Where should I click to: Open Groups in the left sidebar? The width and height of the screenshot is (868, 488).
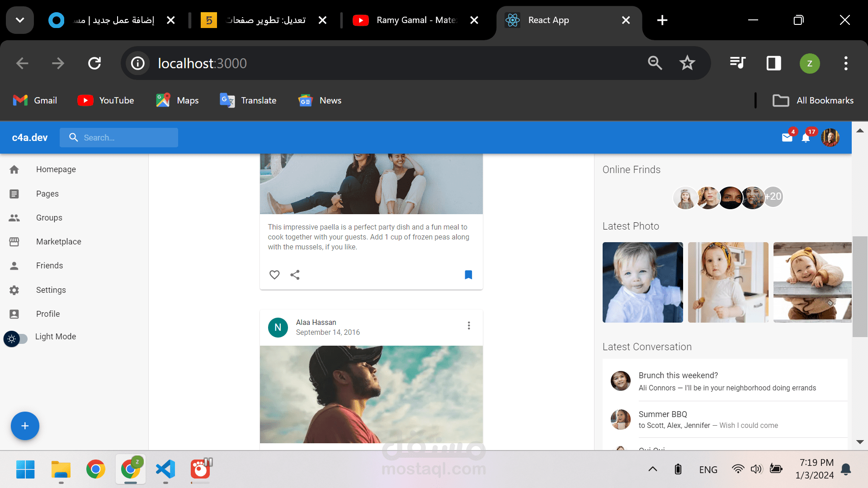click(49, 218)
